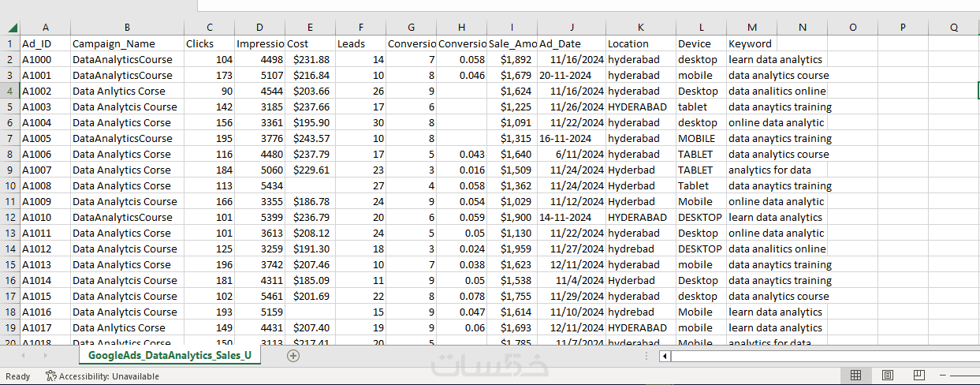Select column Q header
Viewport: 980px width, 385px height.
coord(953,28)
